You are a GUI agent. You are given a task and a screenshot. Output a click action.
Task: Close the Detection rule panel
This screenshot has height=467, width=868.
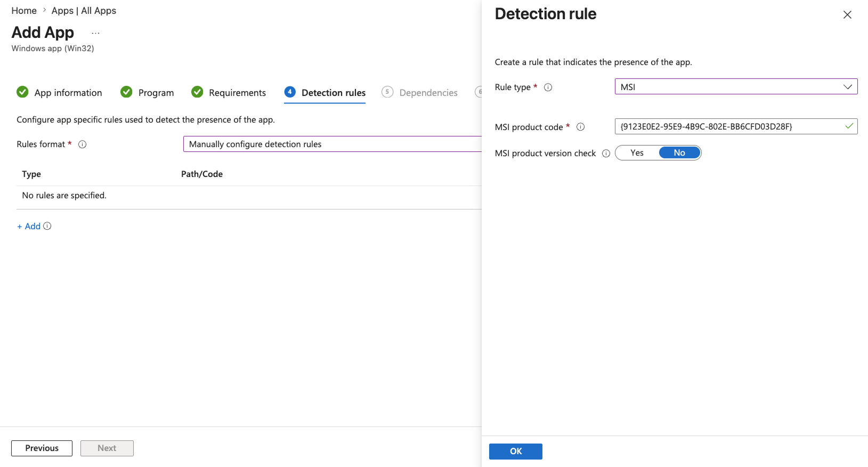847,15
